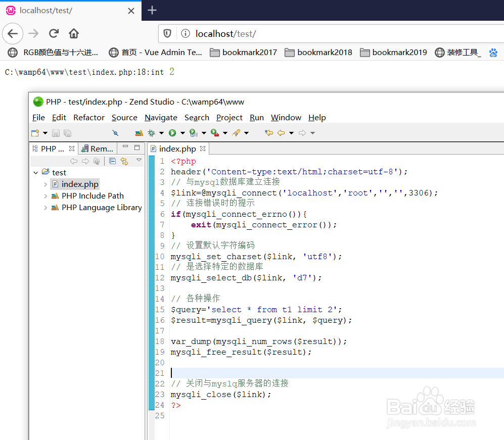The width and height of the screenshot is (504, 440).
Task: Open the bookmark2018 folder
Action: point(318,53)
